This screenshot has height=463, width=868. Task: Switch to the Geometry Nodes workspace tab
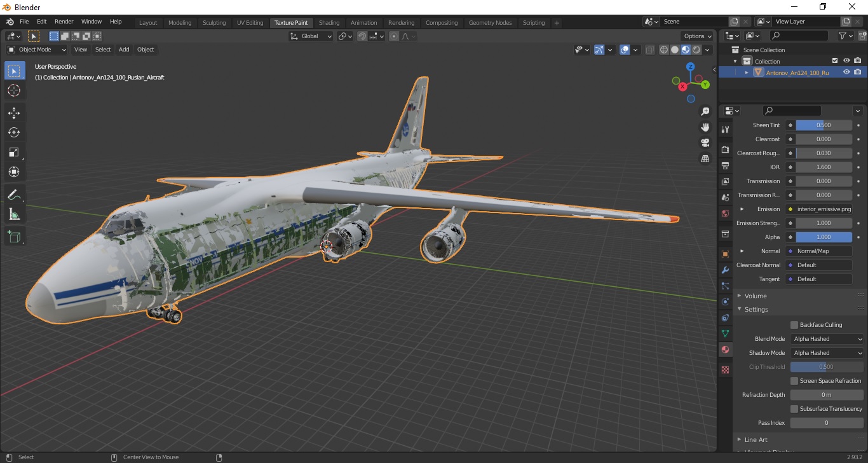tap(490, 23)
